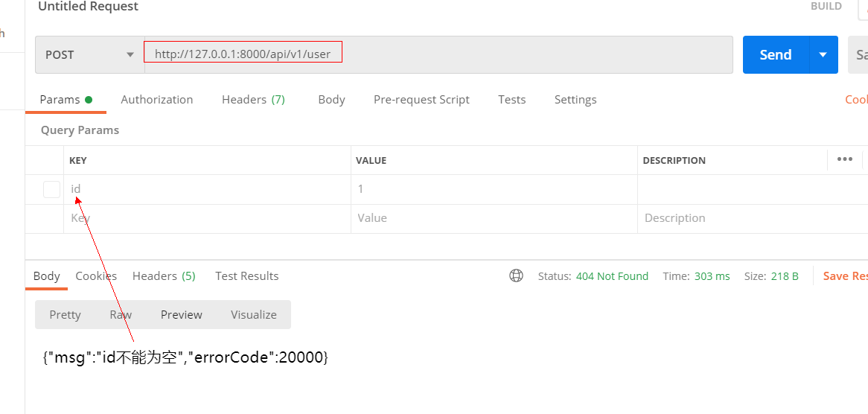Expand the Send button dropdown arrow
Viewport: 868px width, 414px height.
[823, 54]
